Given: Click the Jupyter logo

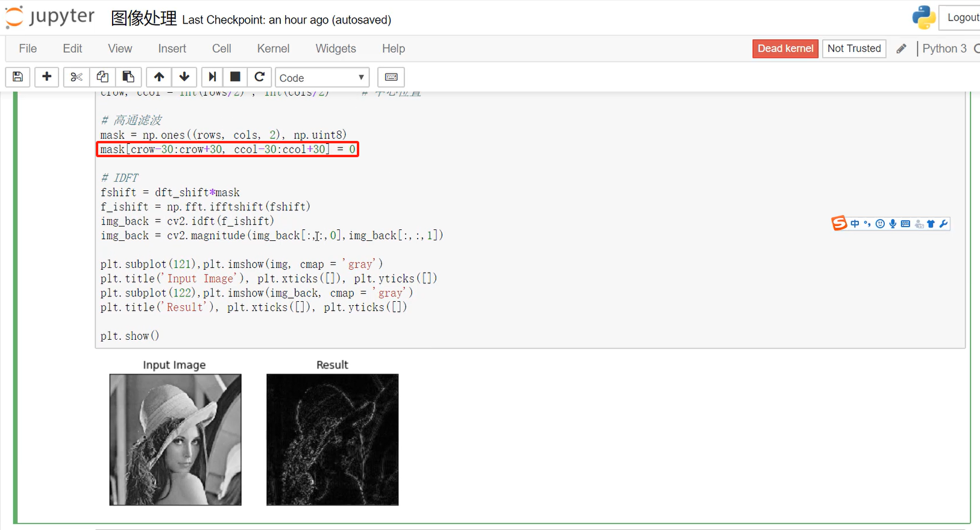Looking at the screenshot, I should [x=51, y=17].
